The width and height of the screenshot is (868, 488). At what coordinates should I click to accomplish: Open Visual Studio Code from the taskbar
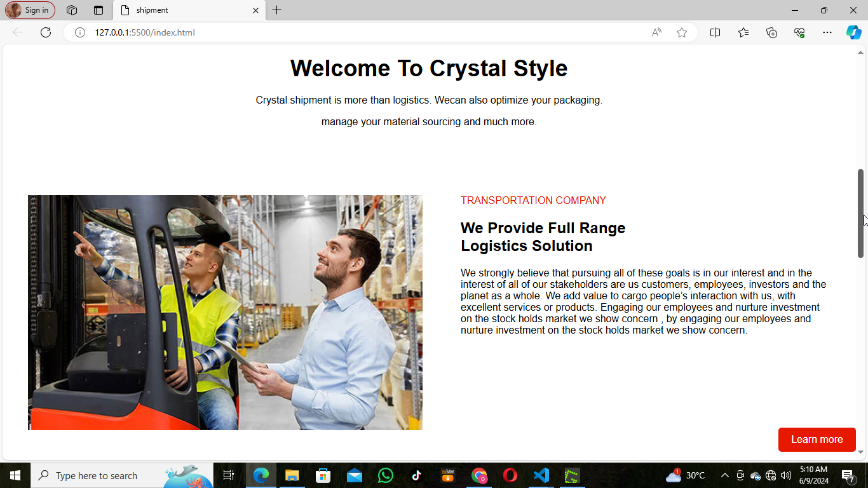point(541,475)
